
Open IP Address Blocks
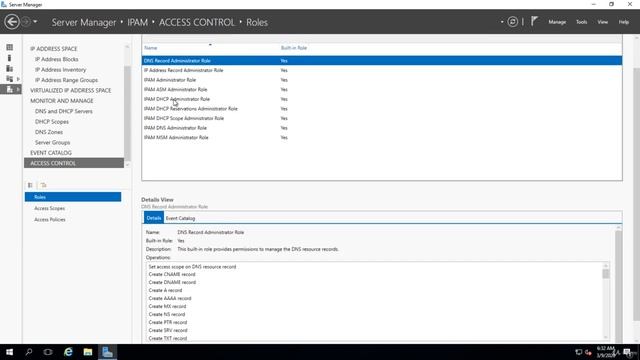coord(56,59)
